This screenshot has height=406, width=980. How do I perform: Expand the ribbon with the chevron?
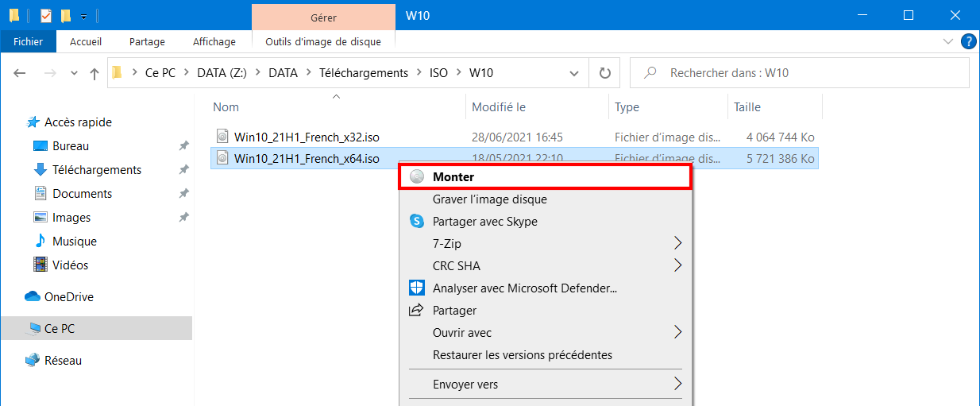coord(947,42)
